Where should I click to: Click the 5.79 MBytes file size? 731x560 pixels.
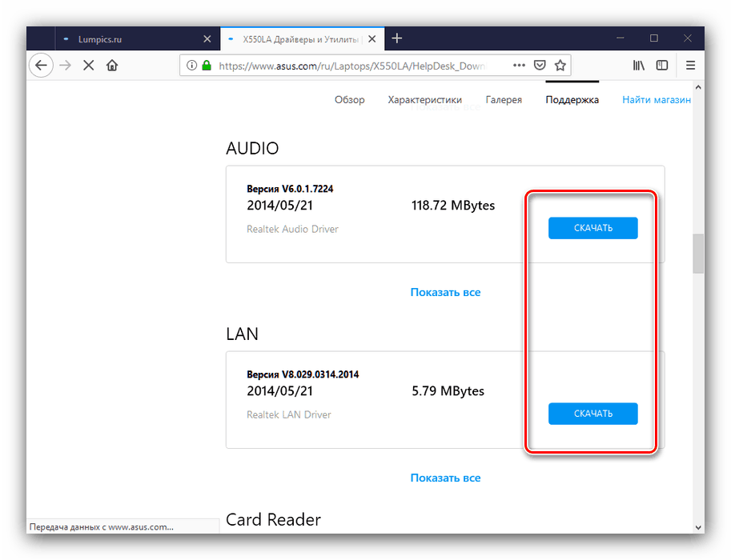point(448,391)
